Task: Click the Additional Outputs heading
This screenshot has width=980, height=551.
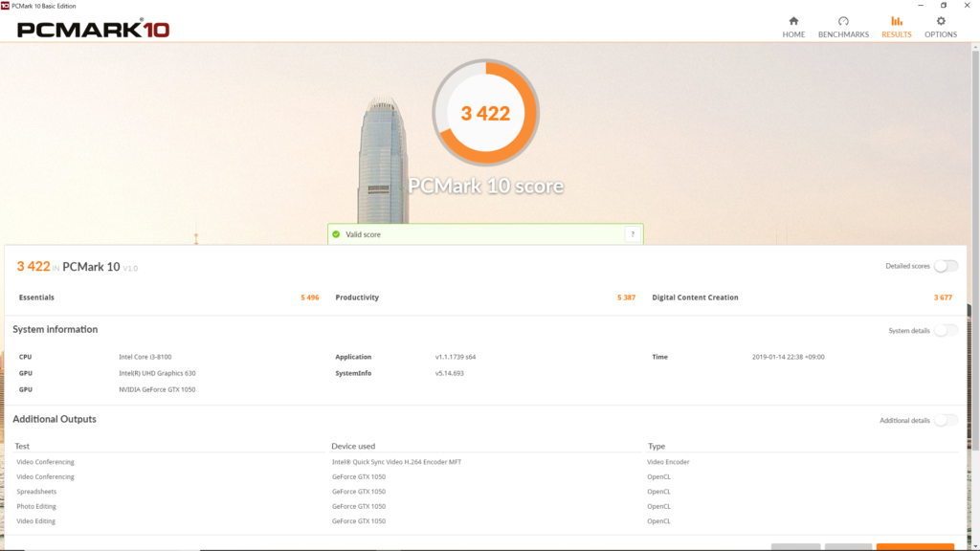Action: point(55,419)
